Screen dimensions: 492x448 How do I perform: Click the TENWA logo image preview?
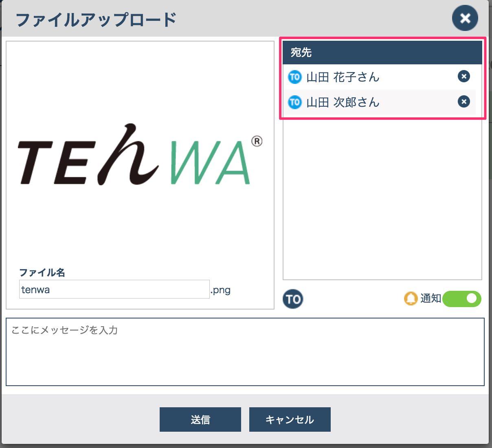click(140, 155)
